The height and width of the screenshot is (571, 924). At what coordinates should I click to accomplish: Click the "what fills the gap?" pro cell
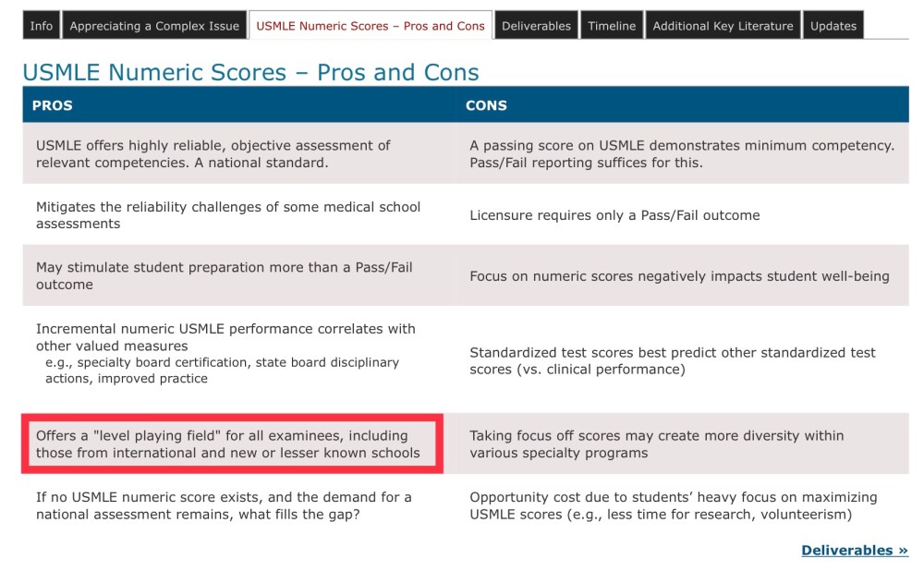224,505
